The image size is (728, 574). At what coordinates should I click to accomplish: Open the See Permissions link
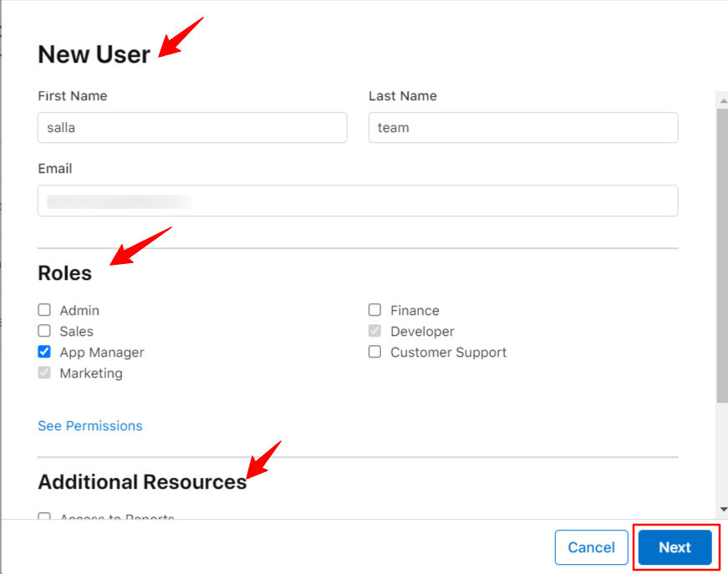pyautogui.click(x=90, y=426)
